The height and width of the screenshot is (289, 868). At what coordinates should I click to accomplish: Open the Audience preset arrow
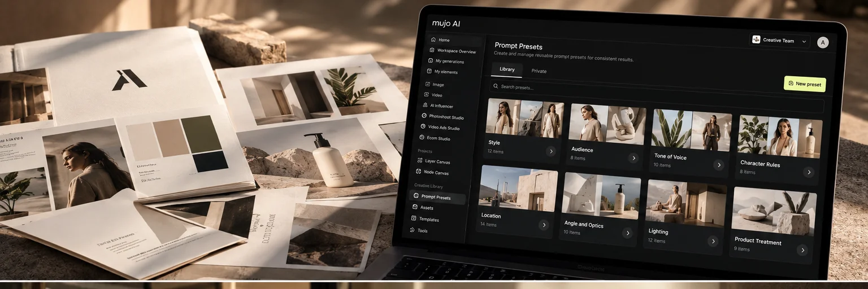[633, 159]
